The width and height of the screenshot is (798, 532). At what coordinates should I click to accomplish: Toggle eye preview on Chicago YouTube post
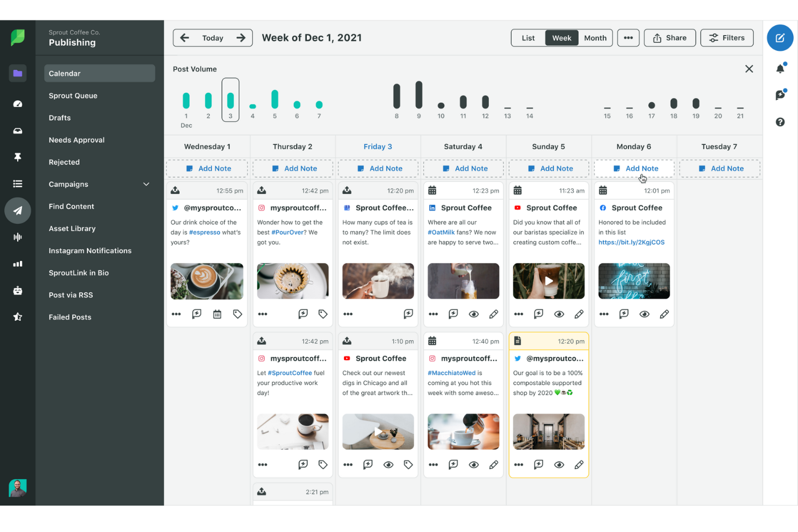click(388, 465)
